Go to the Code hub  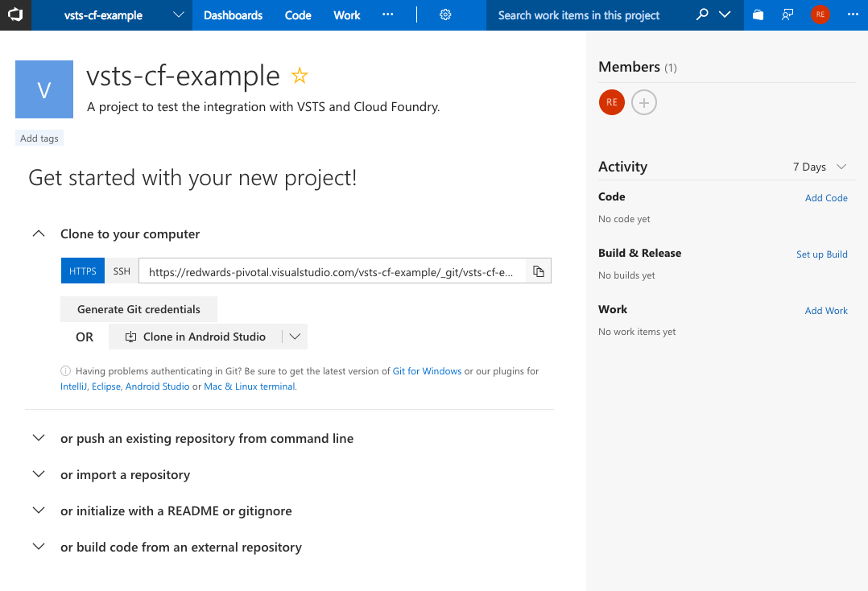point(298,15)
